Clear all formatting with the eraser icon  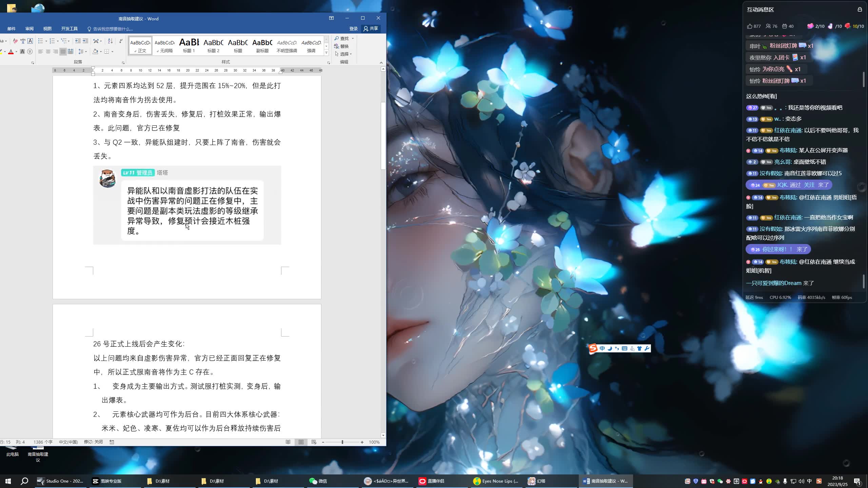point(15,41)
